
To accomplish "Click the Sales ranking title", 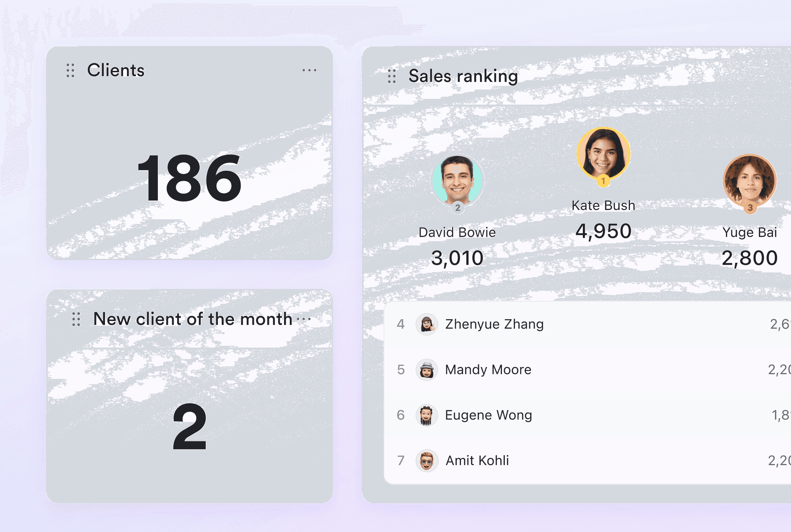I will pos(463,76).
